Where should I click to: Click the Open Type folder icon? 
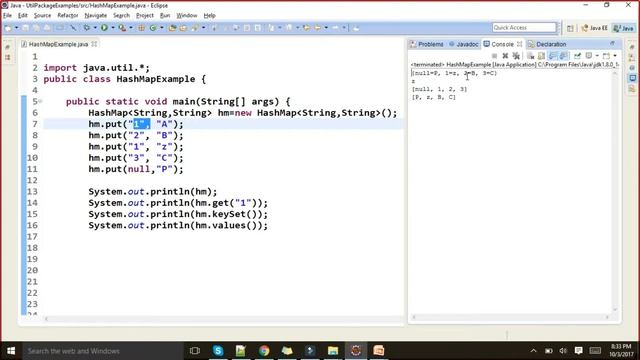pyautogui.click(x=172, y=28)
